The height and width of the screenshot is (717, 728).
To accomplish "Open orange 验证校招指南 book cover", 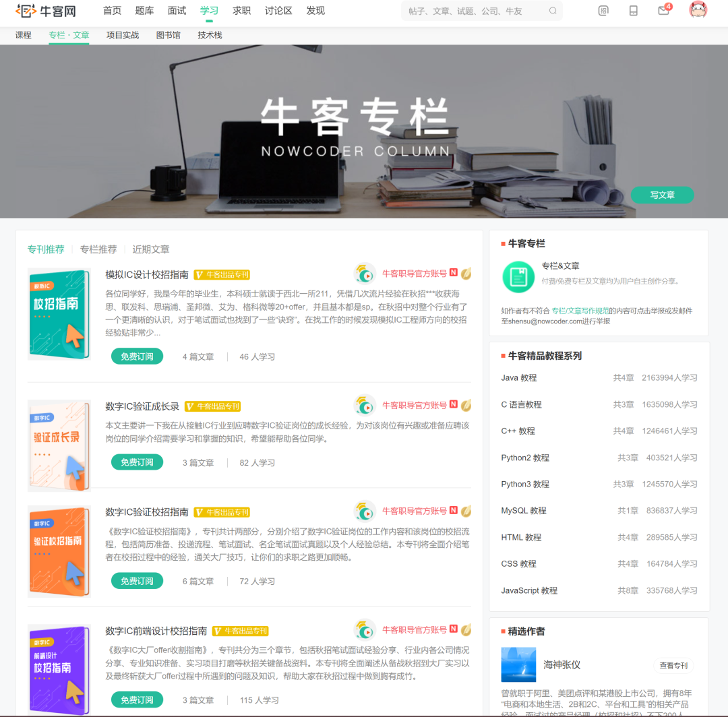I will pos(59,551).
